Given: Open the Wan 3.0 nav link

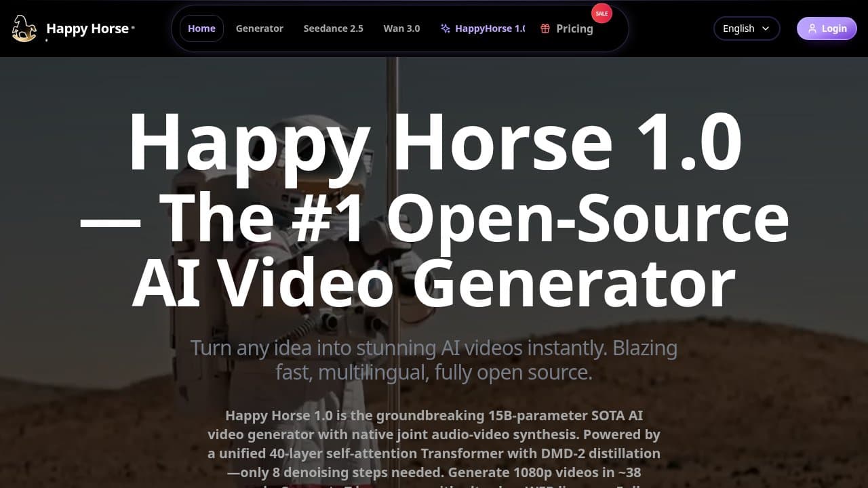Looking at the screenshot, I should point(401,28).
